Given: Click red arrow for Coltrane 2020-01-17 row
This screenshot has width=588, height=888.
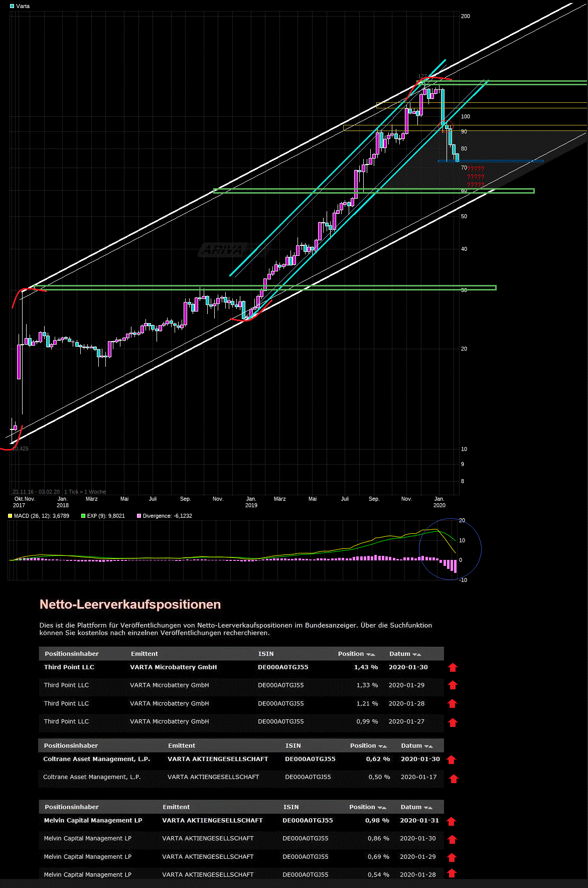Looking at the screenshot, I should point(454,779).
